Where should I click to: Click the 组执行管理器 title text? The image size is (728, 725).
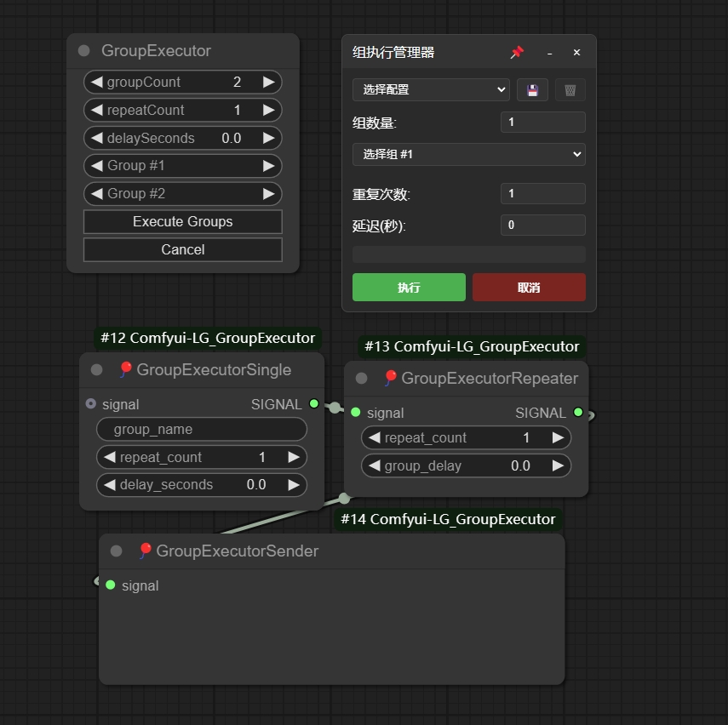point(393,53)
